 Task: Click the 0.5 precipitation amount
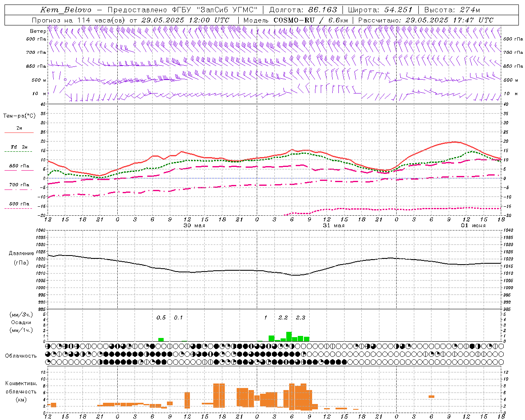pyautogui.click(x=161, y=317)
